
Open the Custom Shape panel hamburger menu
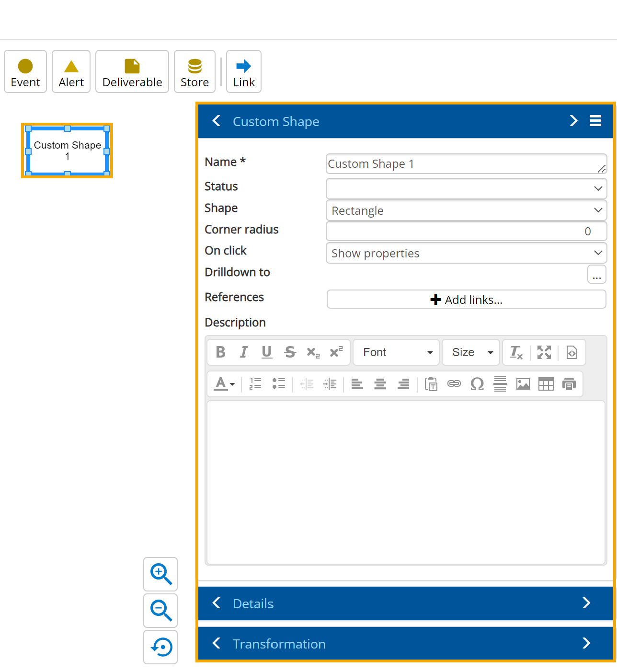(595, 121)
